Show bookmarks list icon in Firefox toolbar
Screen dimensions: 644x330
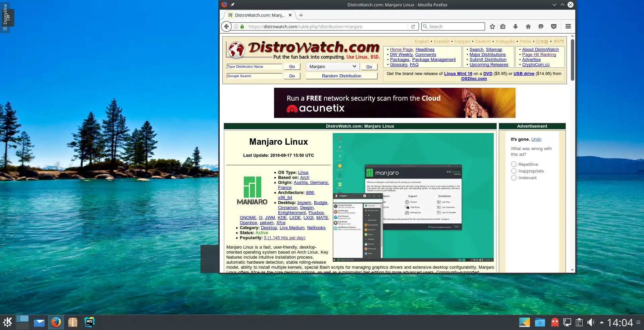coord(503,26)
